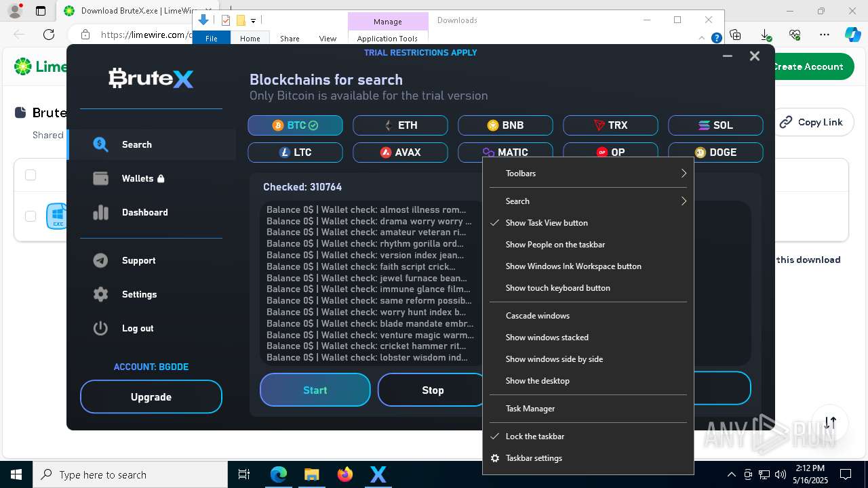
Task: Open the Windows Start menu
Action: tap(16, 474)
